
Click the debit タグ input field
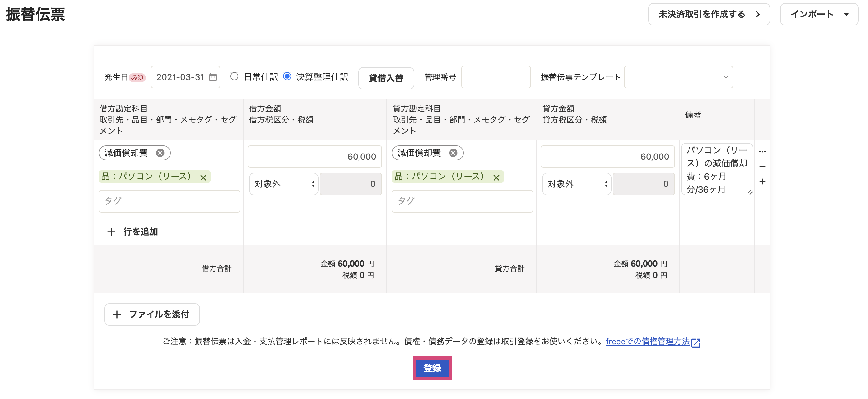coord(170,201)
